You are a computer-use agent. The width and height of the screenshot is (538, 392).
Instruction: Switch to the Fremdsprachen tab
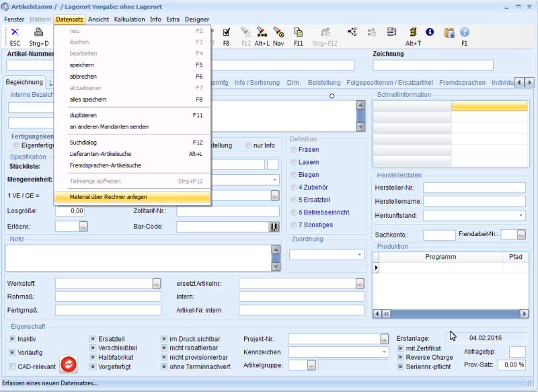462,82
